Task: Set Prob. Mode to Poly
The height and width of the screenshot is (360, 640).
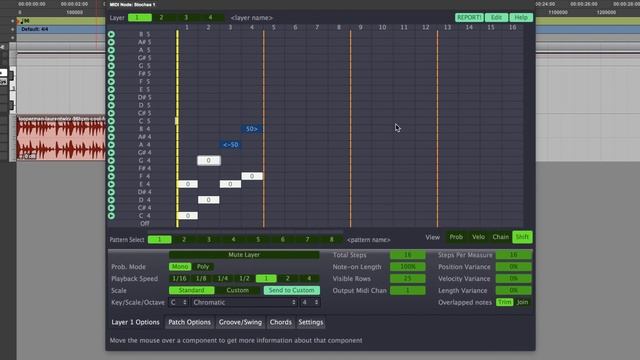Action: tap(203, 267)
